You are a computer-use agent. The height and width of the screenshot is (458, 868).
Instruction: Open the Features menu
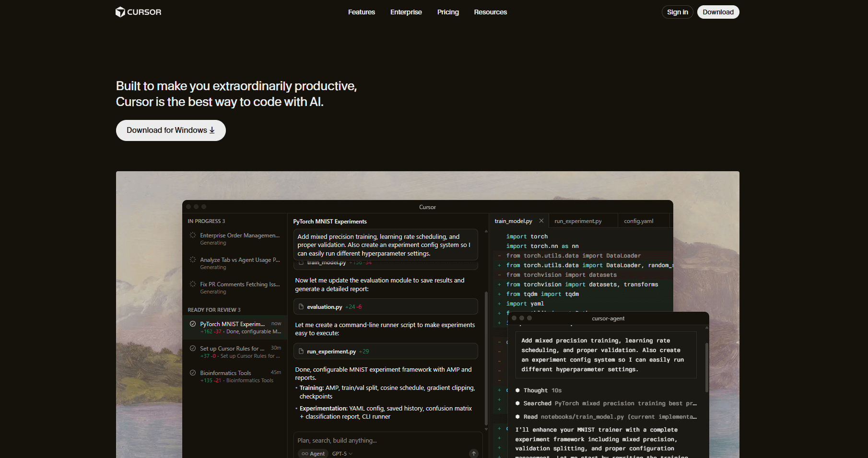pyautogui.click(x=362, y=12)
